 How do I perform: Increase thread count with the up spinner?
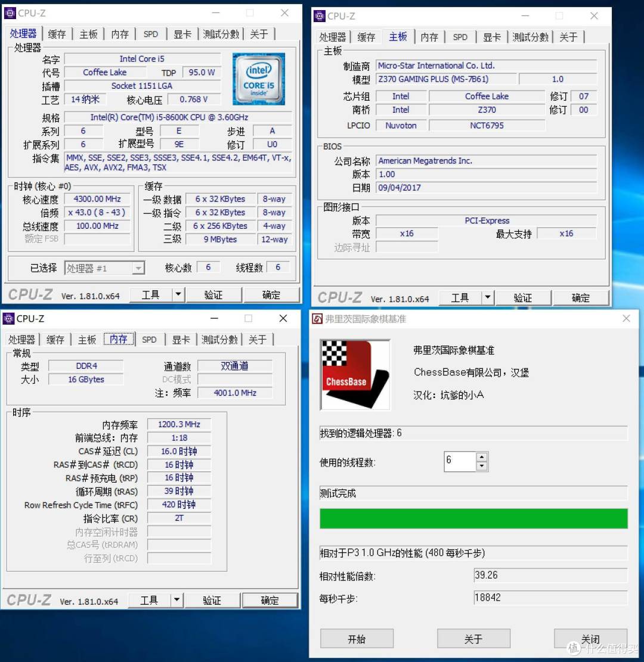pyautogui.click(x=482, y=457)
